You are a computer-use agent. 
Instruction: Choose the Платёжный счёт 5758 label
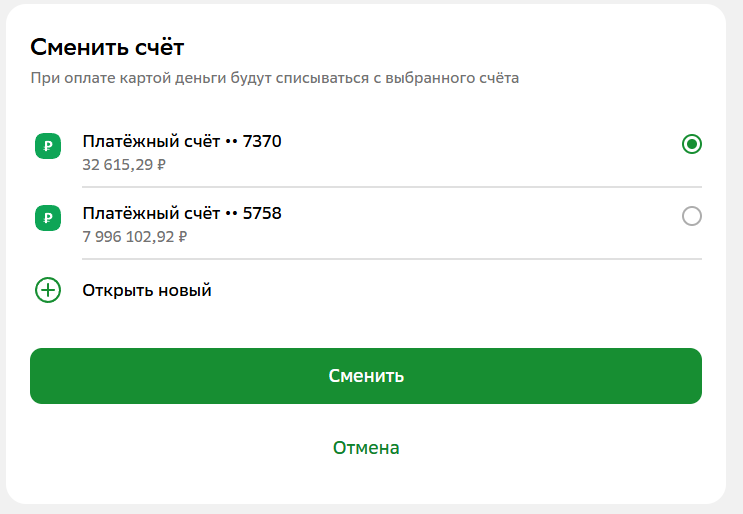[182, 213]
